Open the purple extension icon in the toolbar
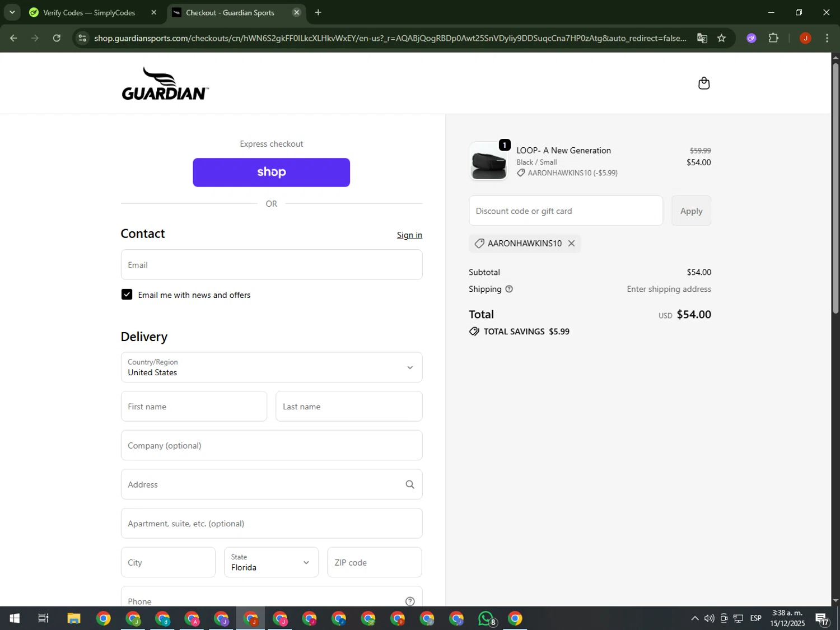This screenshot has height=630, width=840. point(752,38)
